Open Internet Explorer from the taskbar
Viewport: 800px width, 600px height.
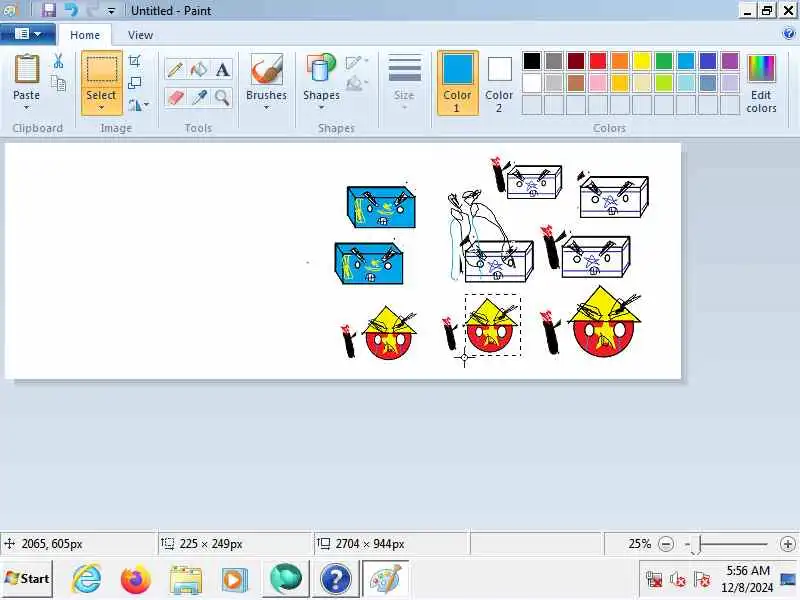tap(87, 579)
